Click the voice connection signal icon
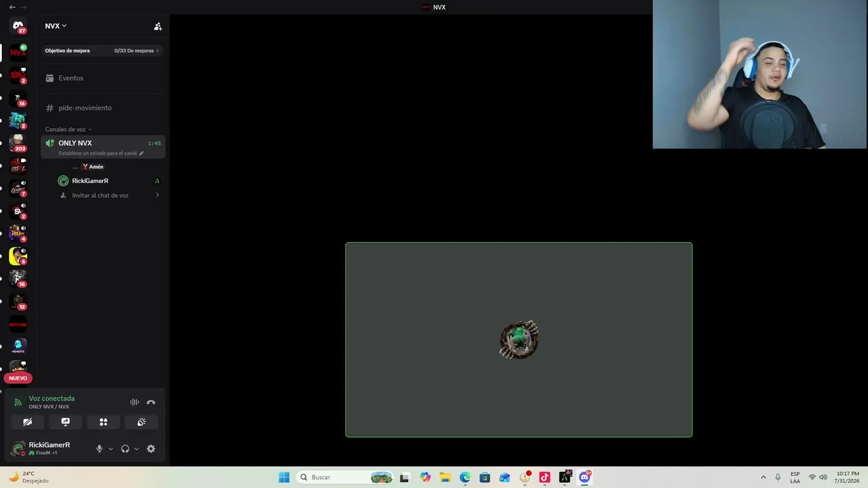868x488 pixels. 18,402
